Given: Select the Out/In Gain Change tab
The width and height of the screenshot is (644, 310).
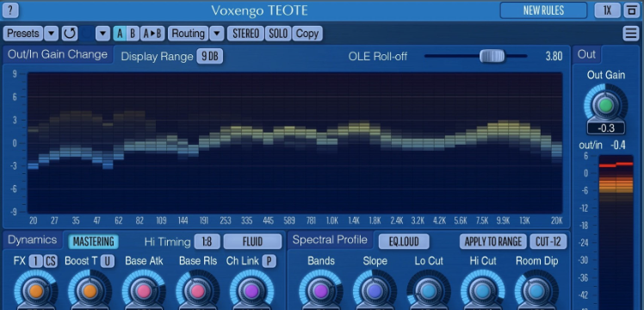Looking at the screenshot, I should tap(58, 54).
